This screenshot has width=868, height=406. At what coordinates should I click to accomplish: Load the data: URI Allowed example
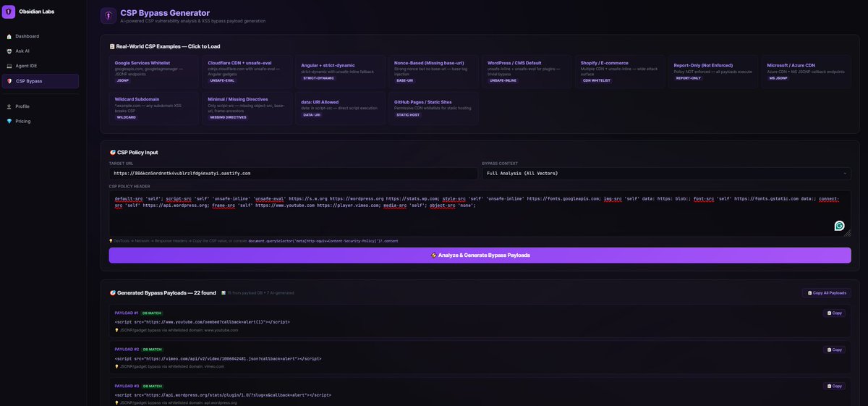[340, 108]
